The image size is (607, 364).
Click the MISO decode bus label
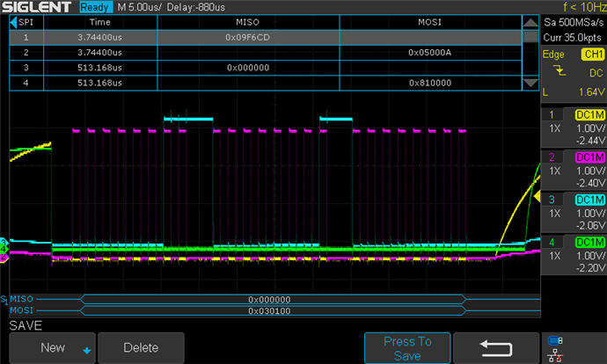coord(22,299)
